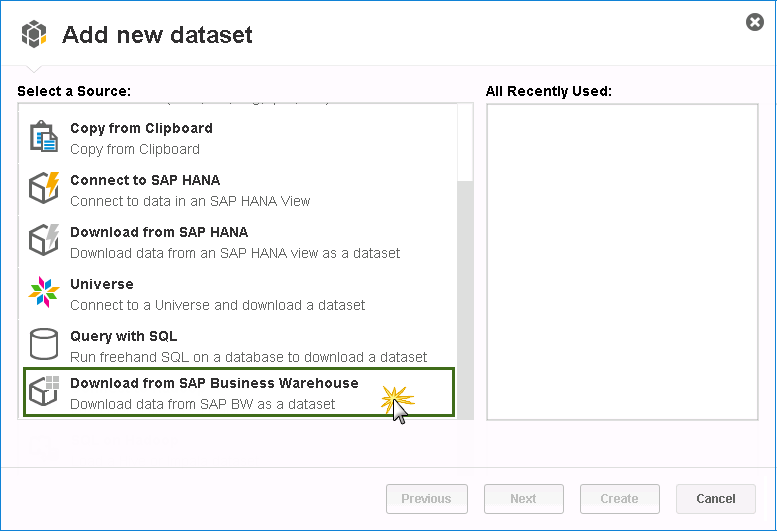The height and width of the screenshot is (531, 777).
Task: Pick the Universe source title
Action: (x=102, y=284)
